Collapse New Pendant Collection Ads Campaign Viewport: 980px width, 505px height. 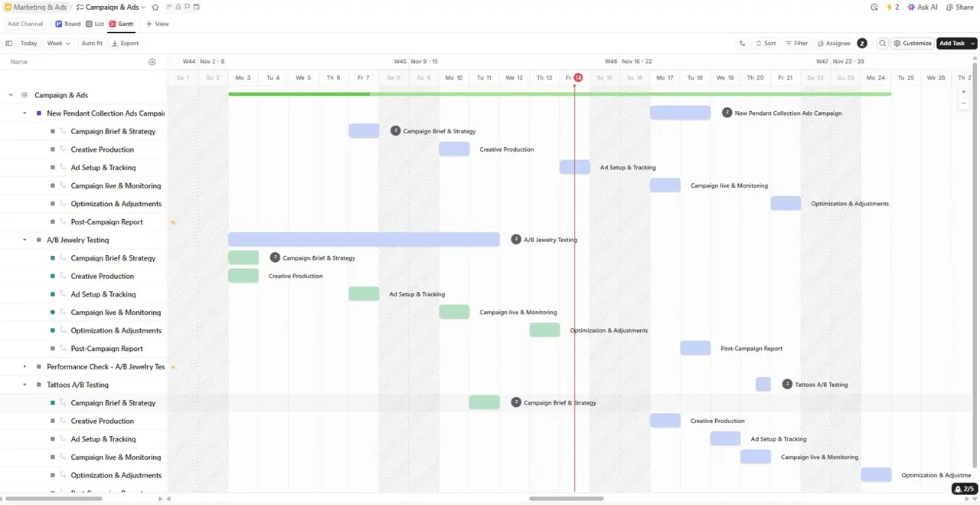[x=24, y=113]
